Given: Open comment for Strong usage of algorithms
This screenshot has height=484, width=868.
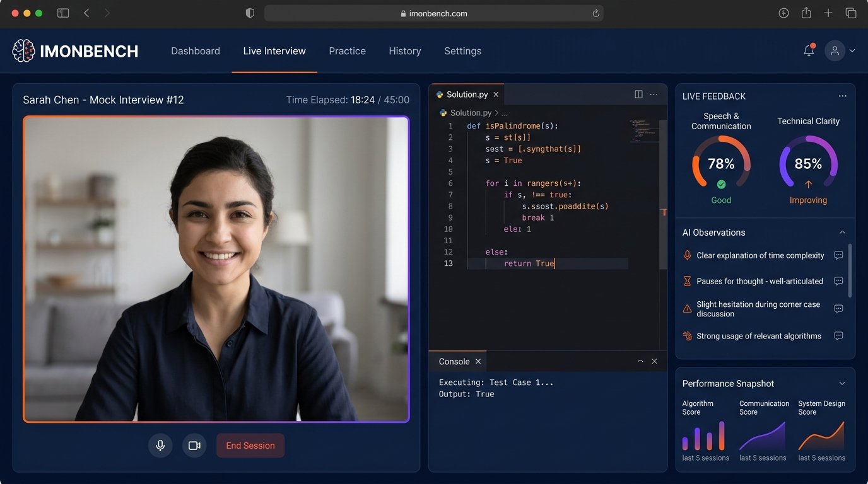Looking at the screenshot, I should click(838, 336).
